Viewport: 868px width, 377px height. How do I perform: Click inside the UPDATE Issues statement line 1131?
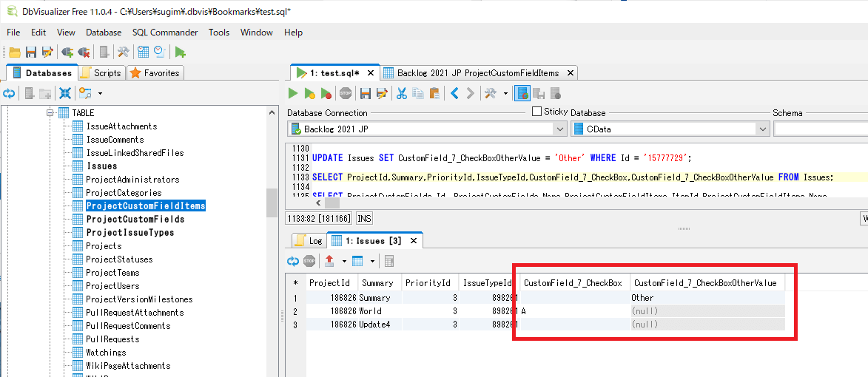502,157
